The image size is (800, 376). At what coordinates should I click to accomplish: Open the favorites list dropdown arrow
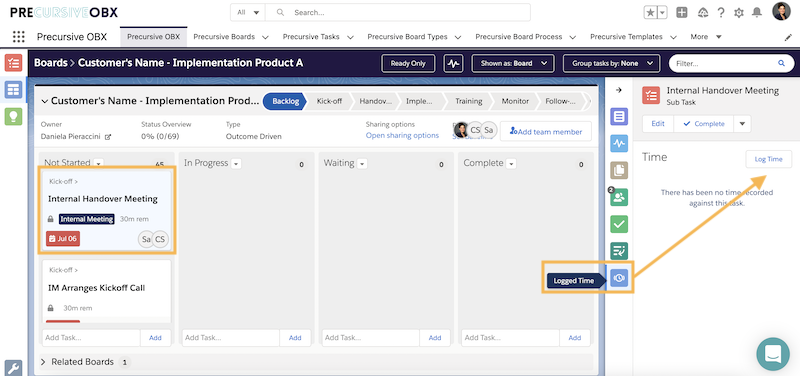coord(663,13)
